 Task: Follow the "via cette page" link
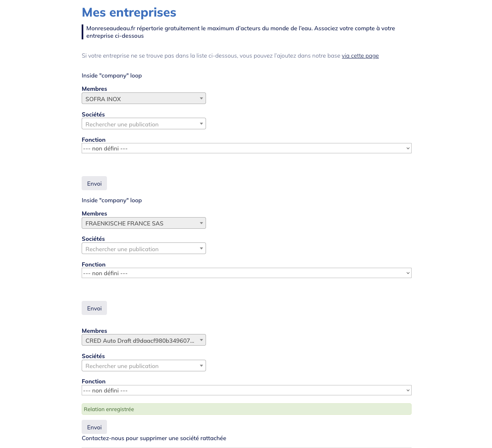click(360, 56)
